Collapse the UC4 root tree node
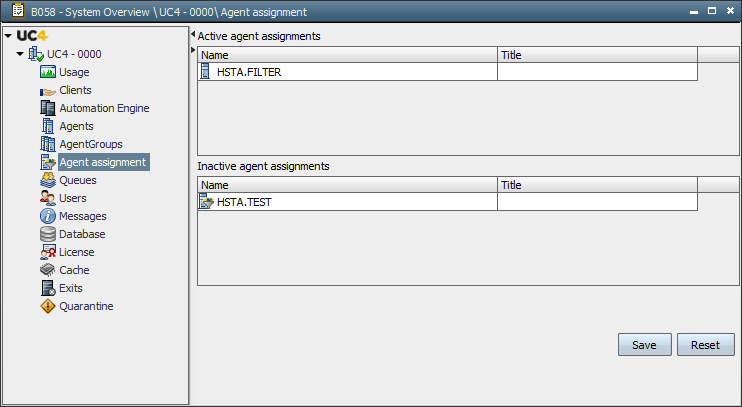 click(x=8, y=36)
